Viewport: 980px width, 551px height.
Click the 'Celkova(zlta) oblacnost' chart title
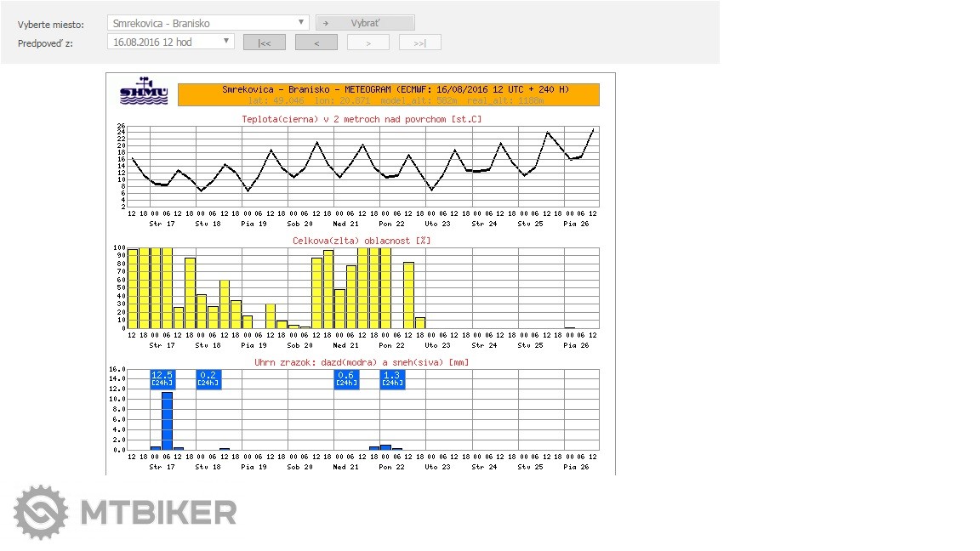362,241
